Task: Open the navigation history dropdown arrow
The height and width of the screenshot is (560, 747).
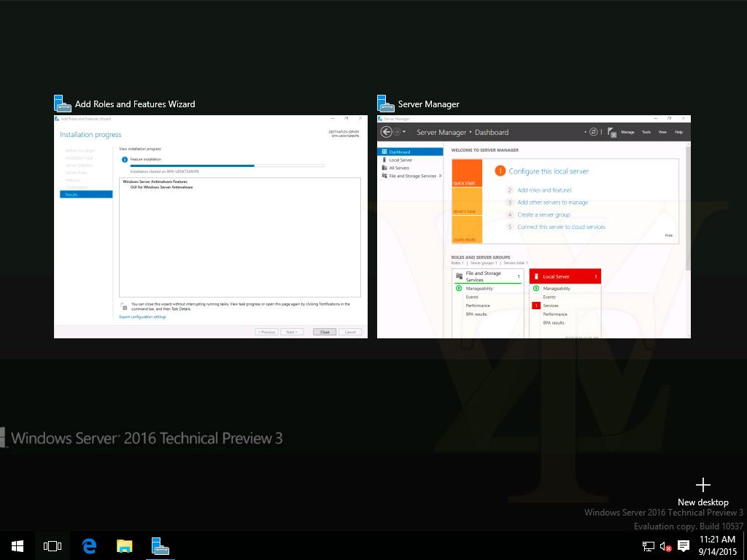Action: coord(404,132)
